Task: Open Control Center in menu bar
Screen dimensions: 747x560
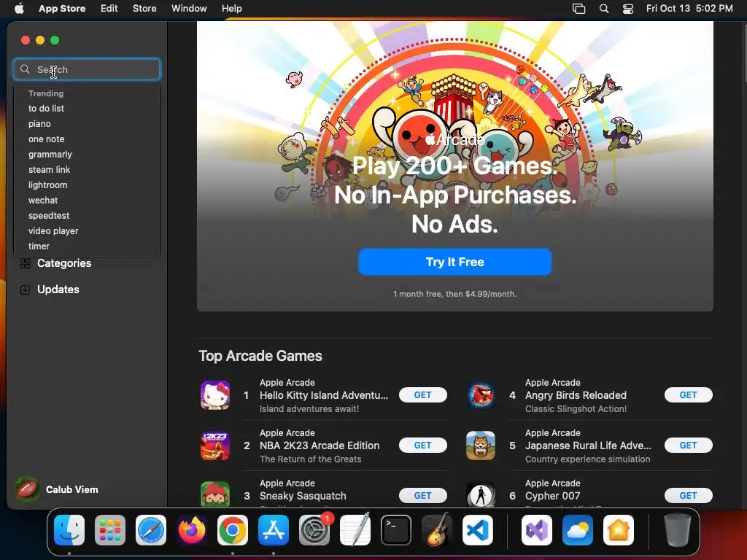Action: point(628,9)
